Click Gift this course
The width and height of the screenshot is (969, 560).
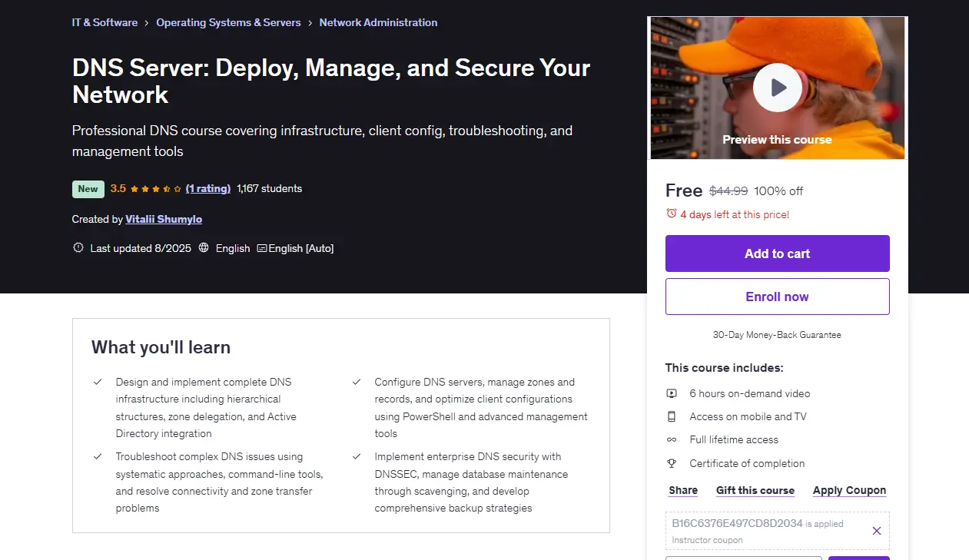point(755,490)
